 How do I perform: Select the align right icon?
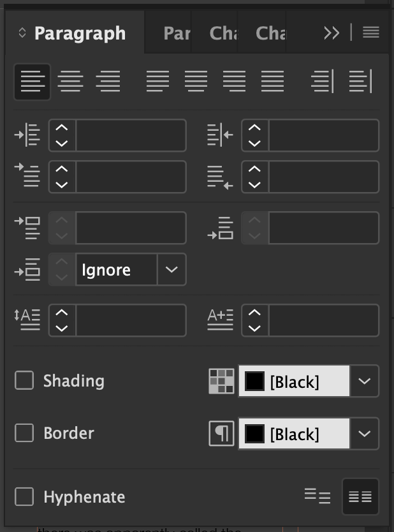pos(108,82)
